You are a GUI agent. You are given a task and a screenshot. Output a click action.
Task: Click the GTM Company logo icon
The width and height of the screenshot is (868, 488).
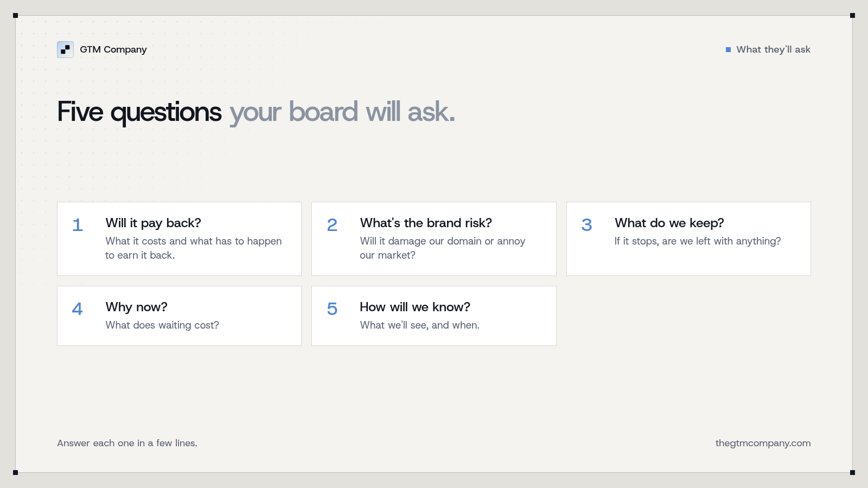point(65,49)
